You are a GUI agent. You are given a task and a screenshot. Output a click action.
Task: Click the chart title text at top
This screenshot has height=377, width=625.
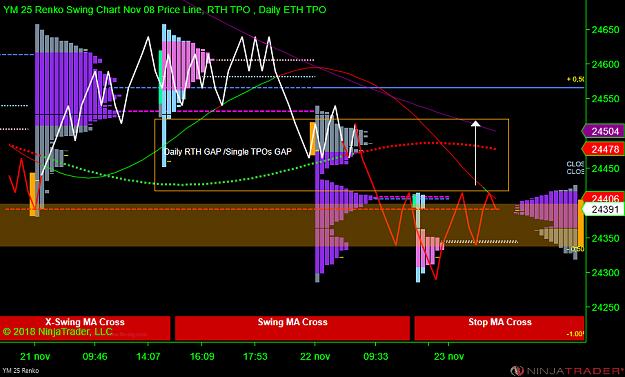[164, 10]
